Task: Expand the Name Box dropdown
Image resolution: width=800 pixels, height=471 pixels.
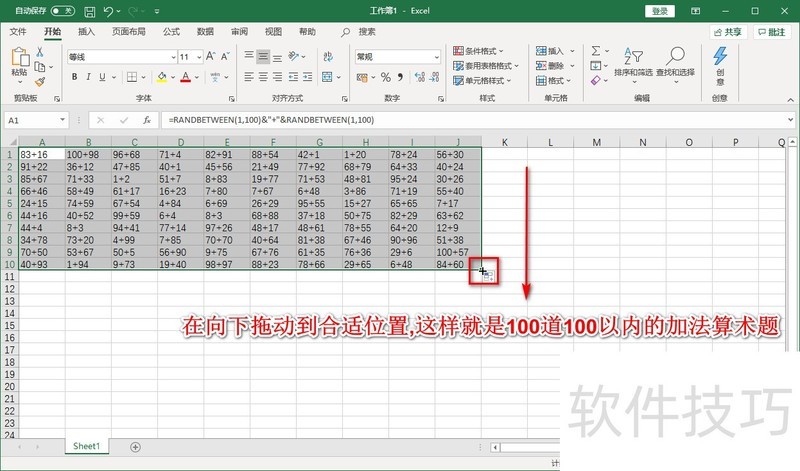Action: [x=62, y=120]
